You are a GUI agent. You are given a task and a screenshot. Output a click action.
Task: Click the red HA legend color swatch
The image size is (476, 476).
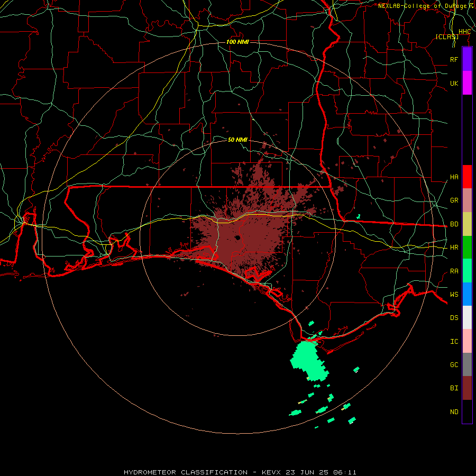[467, 177]
